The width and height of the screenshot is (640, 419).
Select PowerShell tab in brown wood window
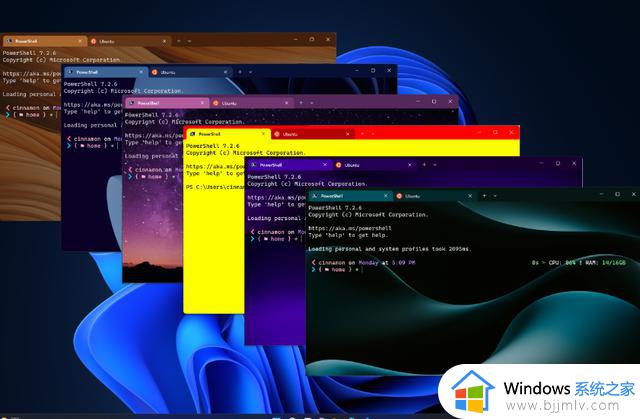tap(44, 41)
